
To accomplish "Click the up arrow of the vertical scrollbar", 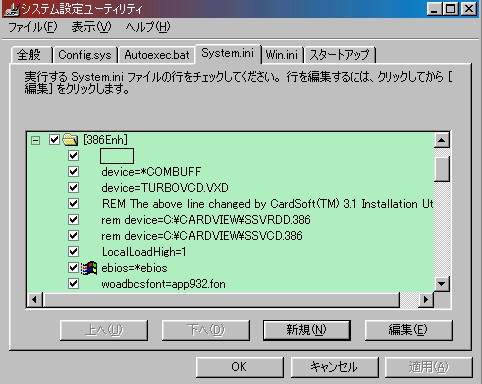I will coord(442,140).
